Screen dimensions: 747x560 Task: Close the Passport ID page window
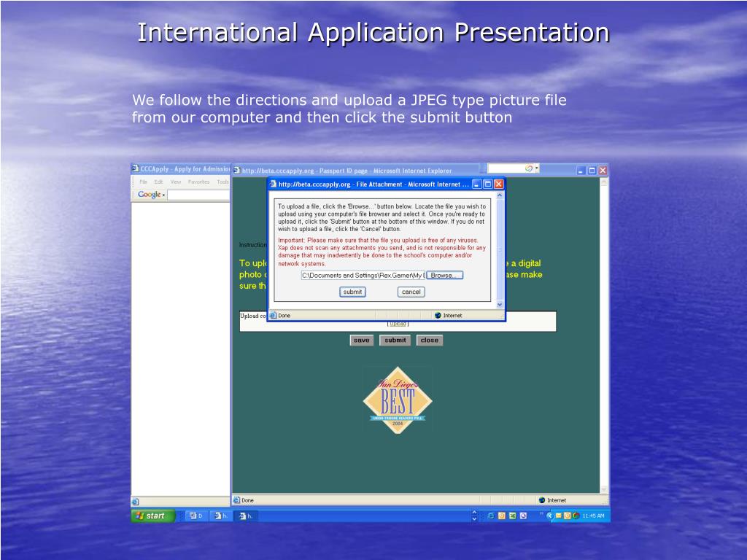(603, 171)
